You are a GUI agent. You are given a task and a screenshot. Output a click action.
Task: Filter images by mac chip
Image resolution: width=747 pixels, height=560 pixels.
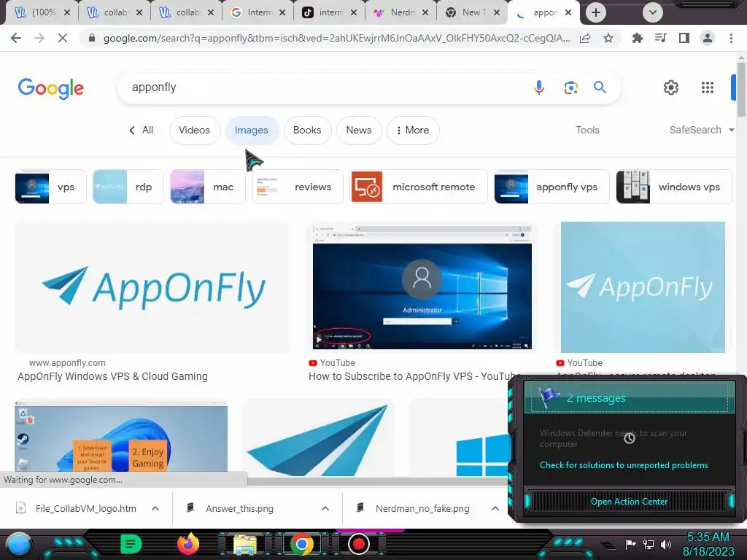pos(207,187)
